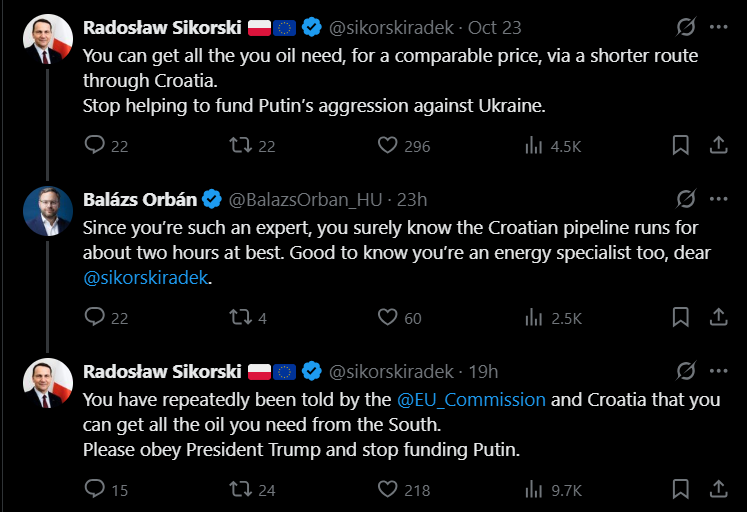Image resolution: width=747 pixels, height=512 pixels.
Task: Bookmark Sikorski's Oct 23 tweet
Action: point(680,146)
